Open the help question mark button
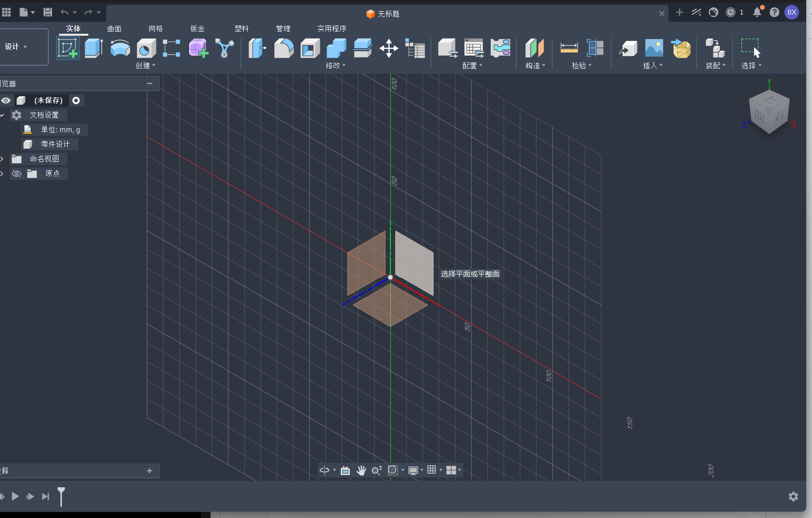Image resolution: width=812 pixels, height=518 pixels. point(774,12)
